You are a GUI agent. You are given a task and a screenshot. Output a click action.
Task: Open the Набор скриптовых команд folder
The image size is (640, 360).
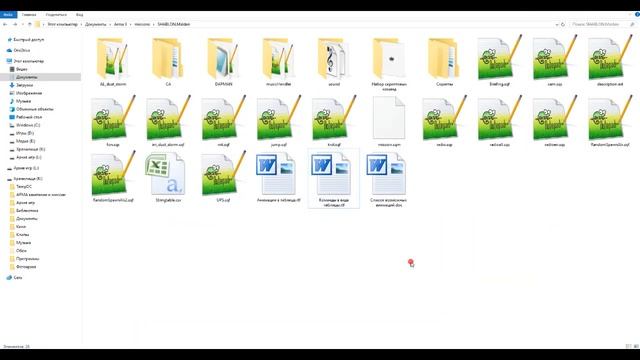(x=389, y=64)
